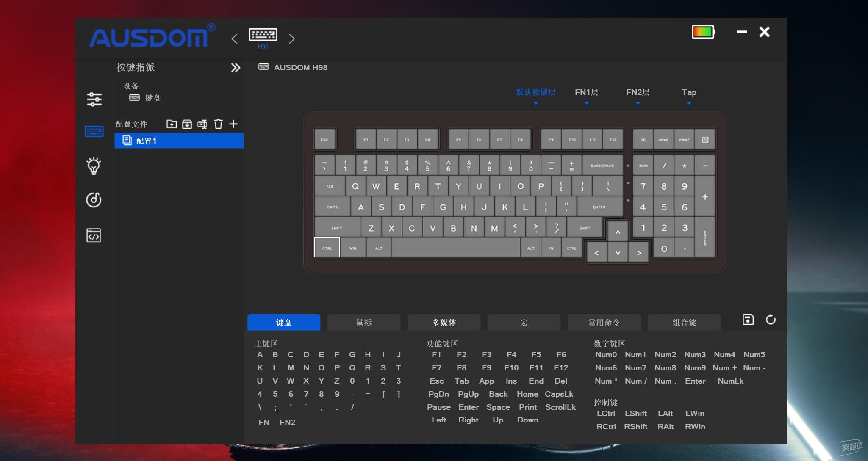Choose CapsLk from function key list
Screen dimensions: 868x461
tap(559, 394)
